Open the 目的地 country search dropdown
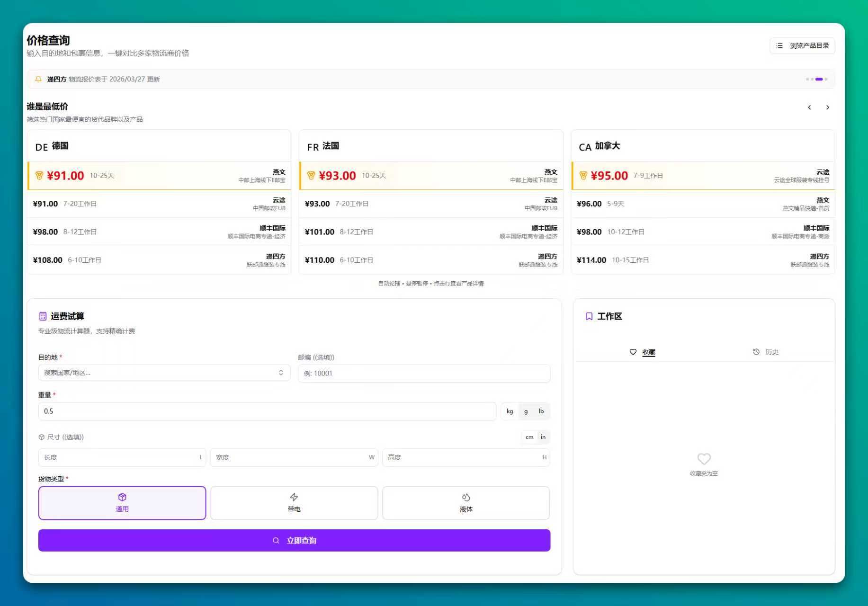The height and width of the screenshot is (606, 868). click(x=164, y=373)
